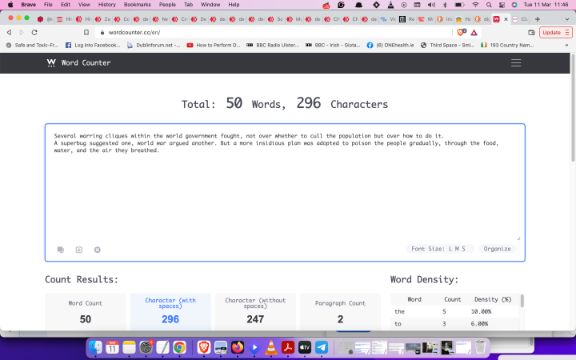Image resolution: width=576 pixels, height=360 pixels.
Task: Open Calendar from the Dock
Action: (x=112, y=347)
